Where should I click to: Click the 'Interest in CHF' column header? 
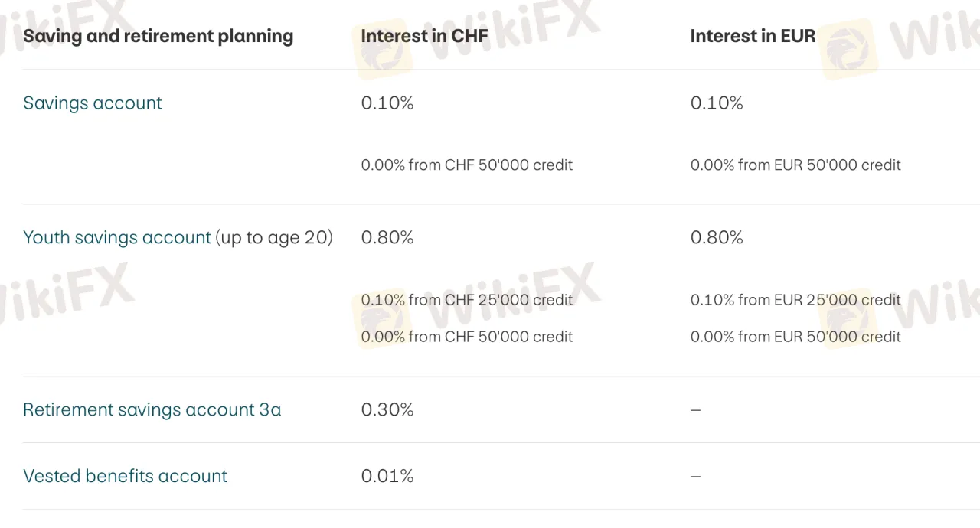coord(424,36)
